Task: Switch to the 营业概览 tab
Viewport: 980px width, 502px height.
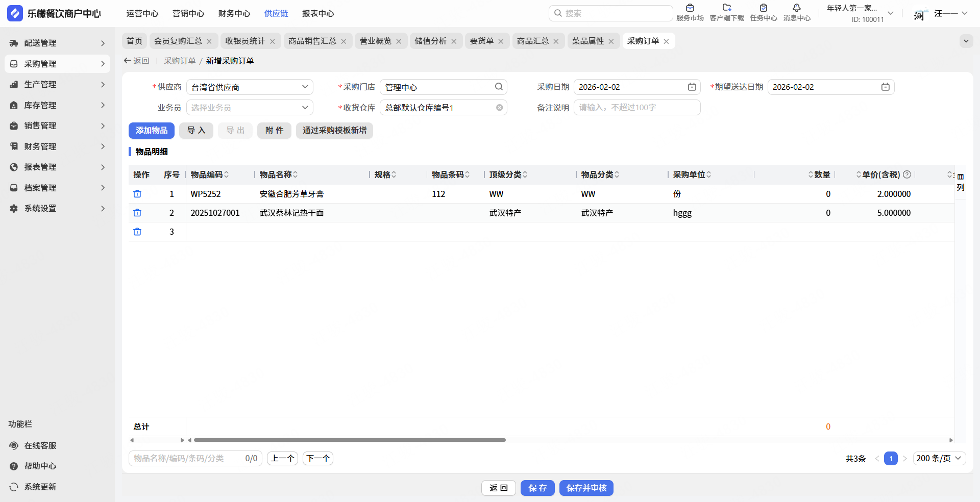Action: tap(376, 41)
